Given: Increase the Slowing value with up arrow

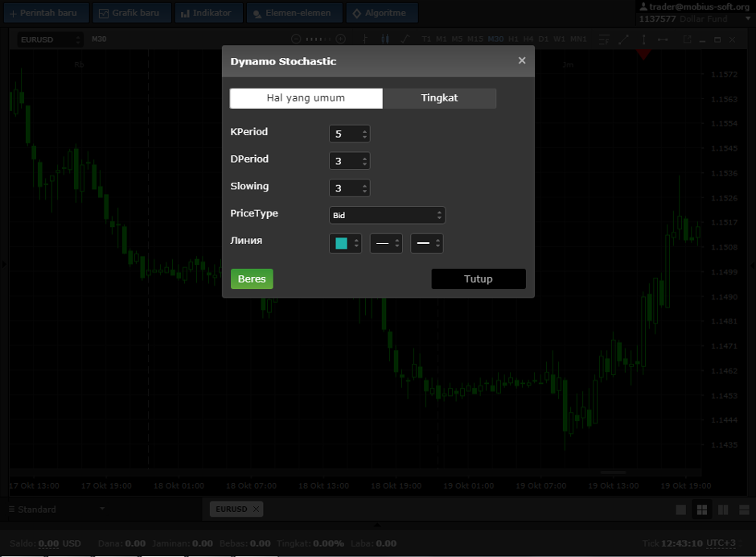Looking at the screenshot, I should 365,184.
